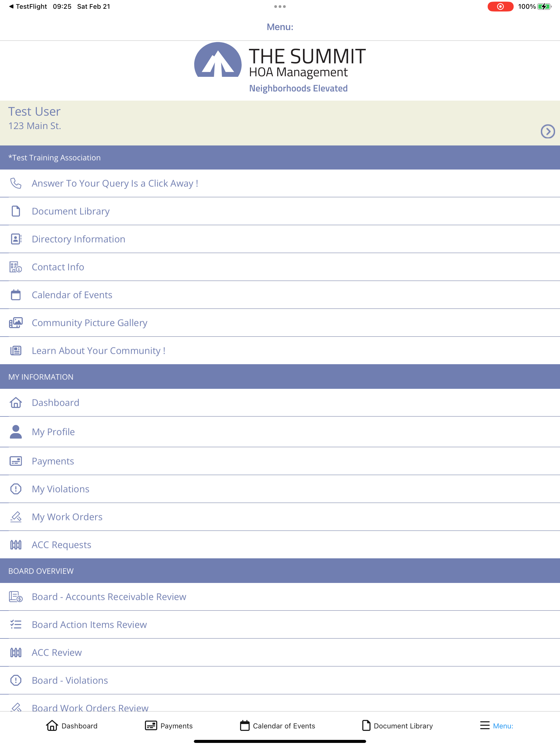Tap the calendar icon in the bottom tab bar
560x747 pixels.
click(244, 725)
